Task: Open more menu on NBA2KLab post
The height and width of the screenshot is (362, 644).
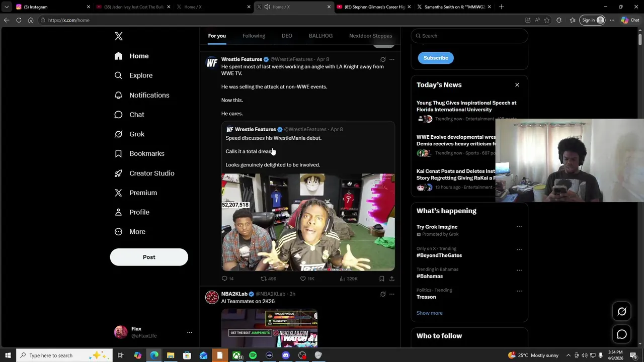Action: coord(392,294)
